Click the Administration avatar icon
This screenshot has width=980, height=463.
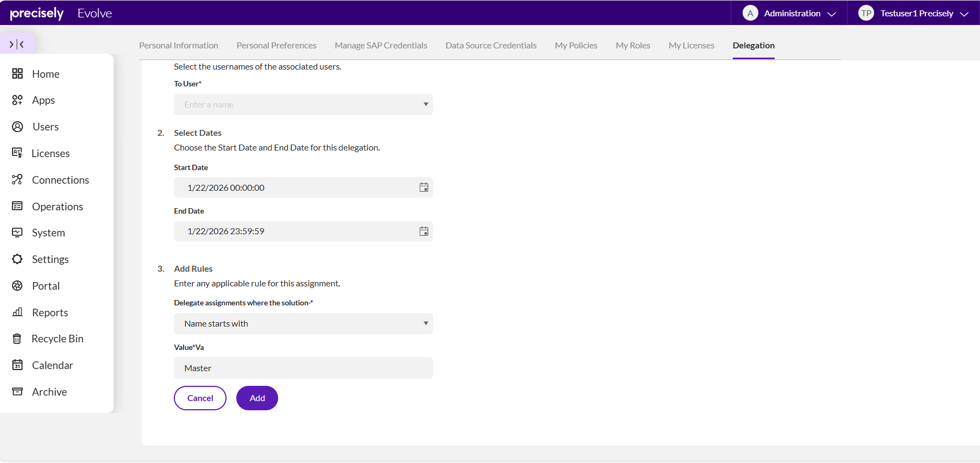click(750, 13)
